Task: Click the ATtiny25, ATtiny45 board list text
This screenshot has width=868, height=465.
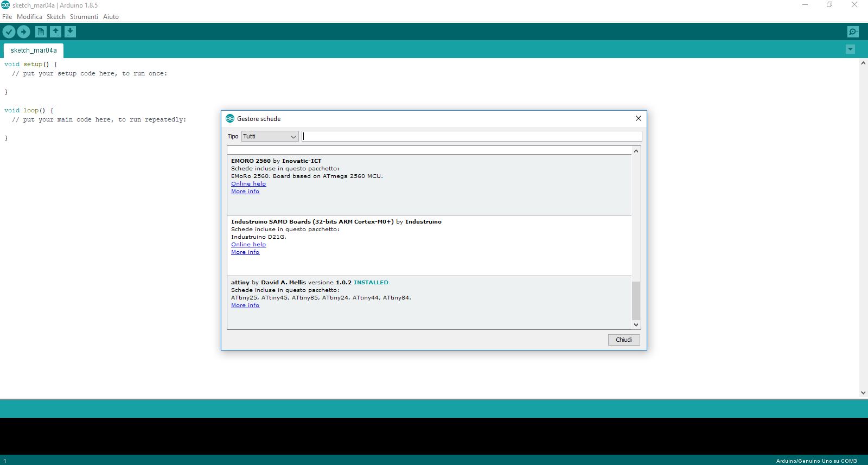Action: [321, 298]
